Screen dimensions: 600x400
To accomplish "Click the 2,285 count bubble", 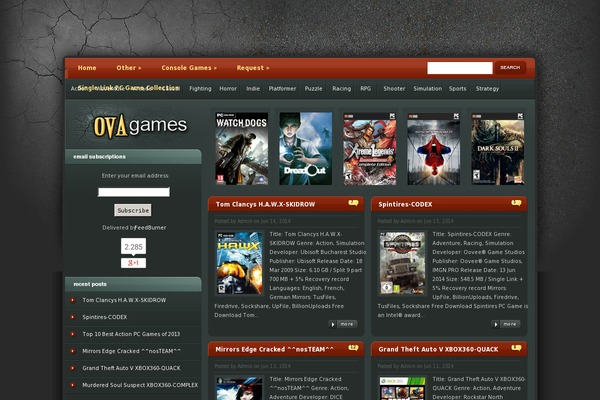I will click(x=133, y=247).
